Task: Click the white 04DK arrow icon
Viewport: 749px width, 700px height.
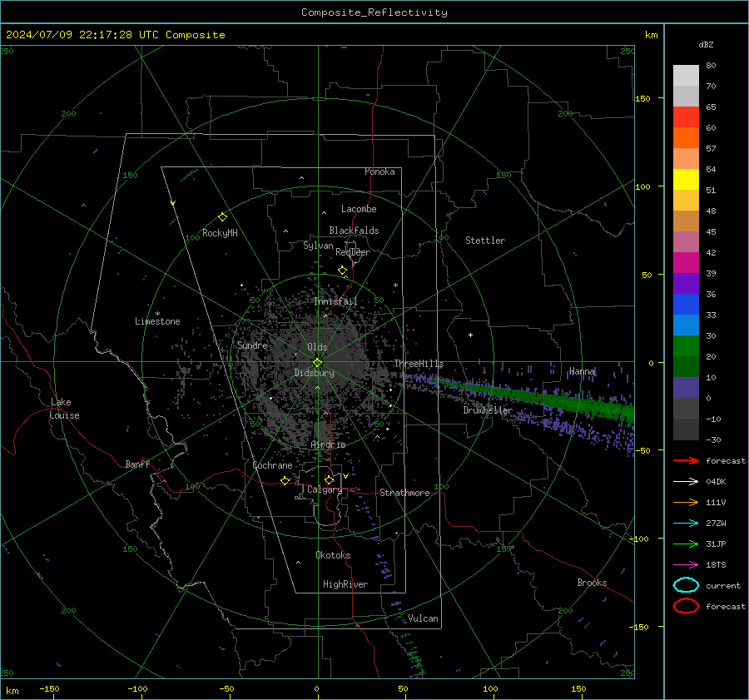Action: pos(686,482)
